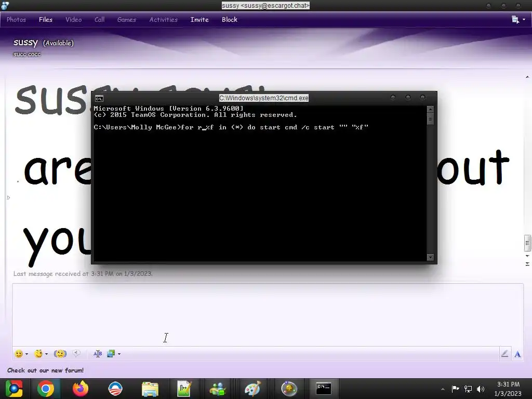Open the Photos menu
This screenshot has width=532, height=399.
click(x=16, y=20)
